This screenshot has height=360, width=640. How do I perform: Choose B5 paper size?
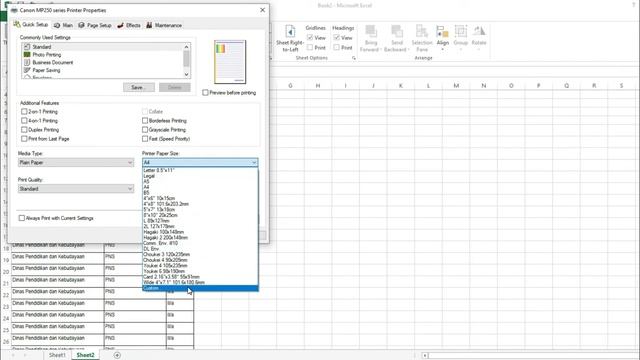(200, 193)
